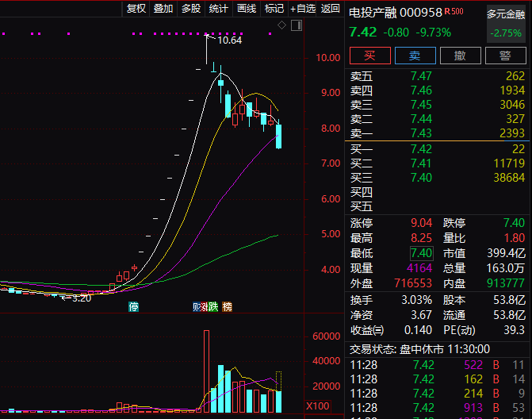This screenshot has height=419, width=532.
Task: Click the diamond marker icon above chart
Action: tap(281, 26)
